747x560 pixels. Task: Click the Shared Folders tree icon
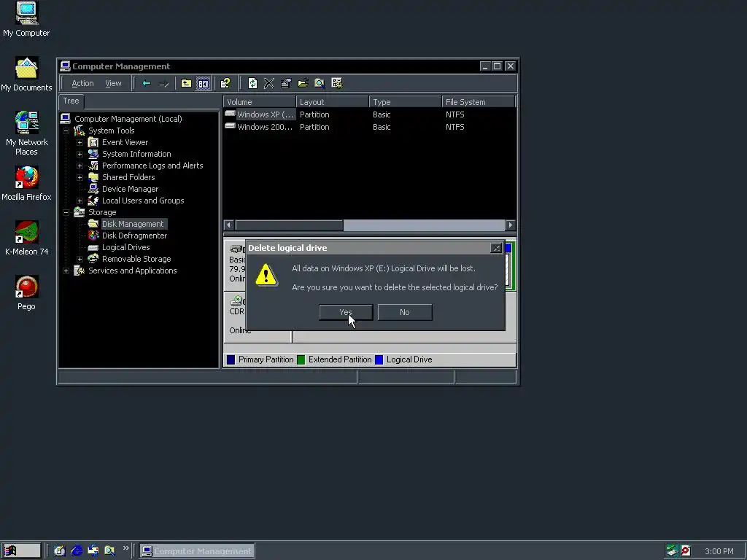(93, 177)
